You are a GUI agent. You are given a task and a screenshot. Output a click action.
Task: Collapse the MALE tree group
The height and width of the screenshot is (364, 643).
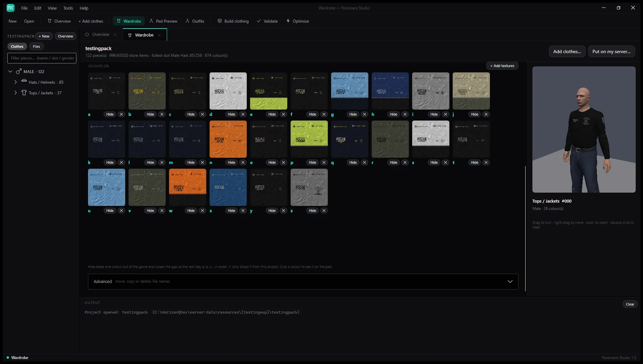[x=10, y=71]
